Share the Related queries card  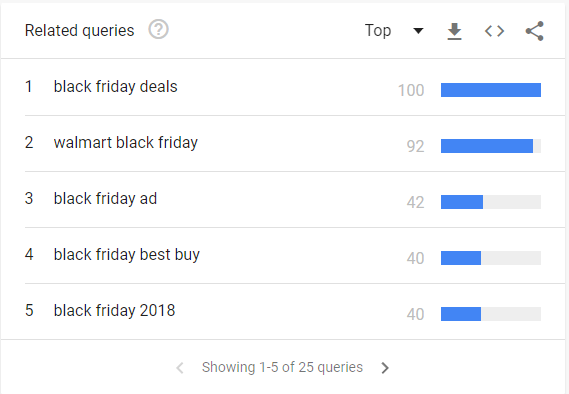(535, 31)
